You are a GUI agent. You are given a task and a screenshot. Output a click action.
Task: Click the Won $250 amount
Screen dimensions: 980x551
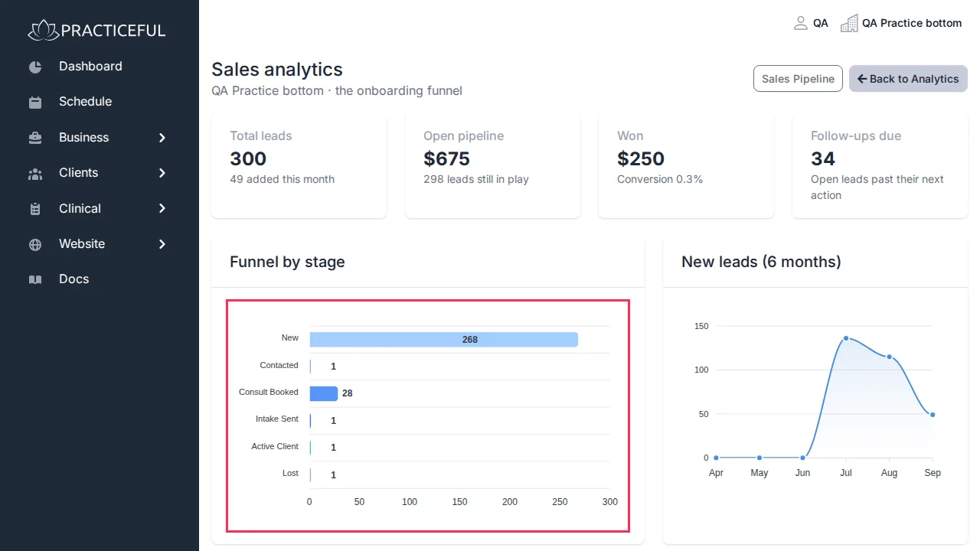tap(641, 158)
